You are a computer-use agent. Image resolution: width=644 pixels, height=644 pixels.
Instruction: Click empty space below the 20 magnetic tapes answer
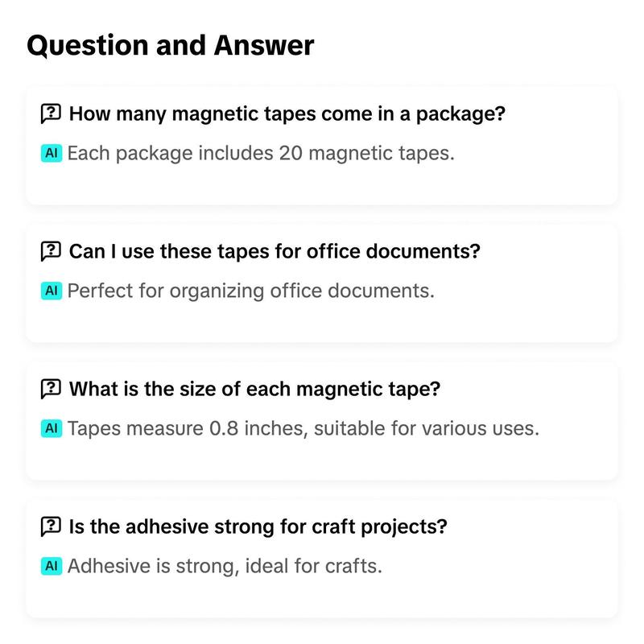(322, 185)
